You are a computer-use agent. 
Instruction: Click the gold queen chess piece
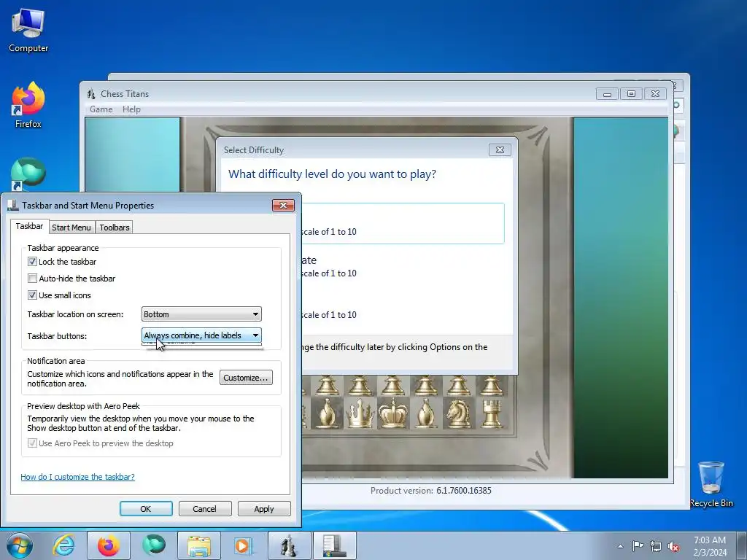(x=360, y=413)
